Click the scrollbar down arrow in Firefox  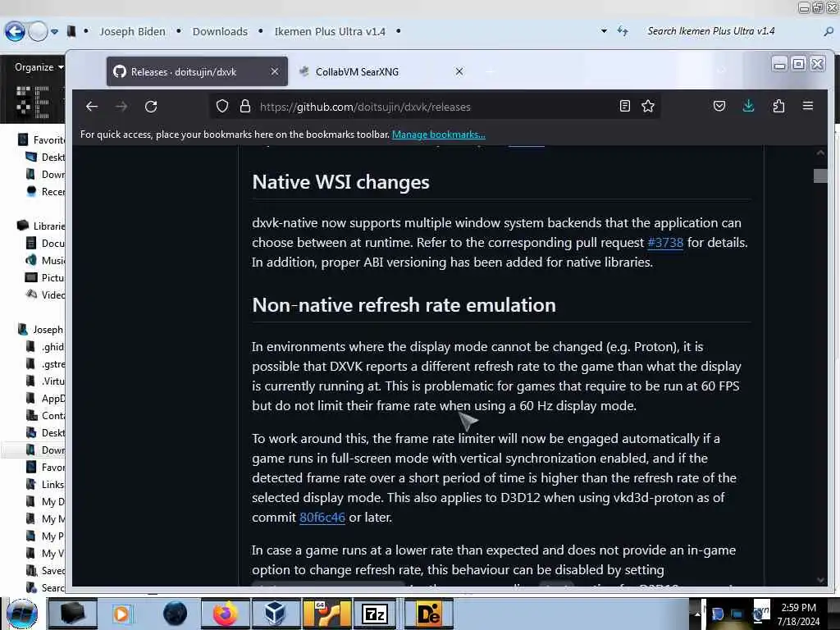[x=820, y=580]
